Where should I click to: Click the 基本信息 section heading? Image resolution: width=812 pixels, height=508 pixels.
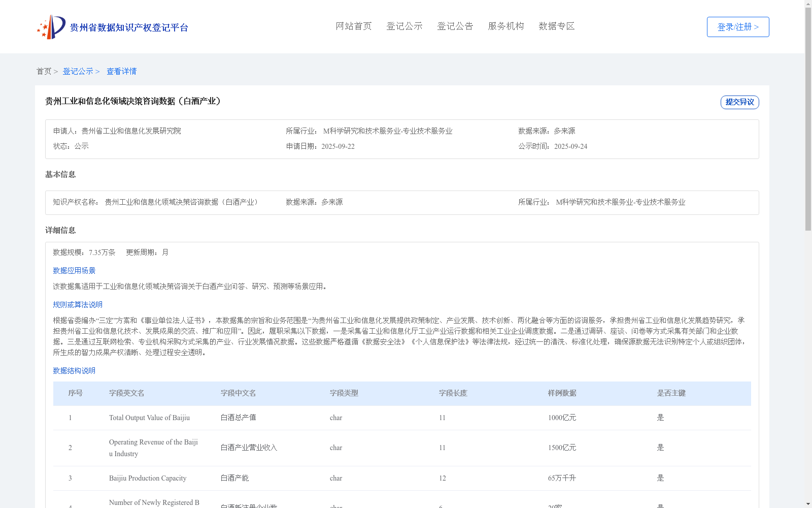click(60, 174)
